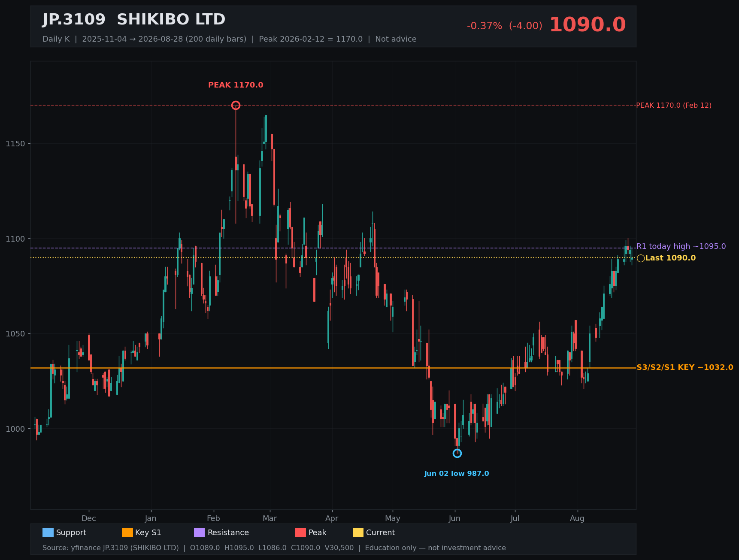This screenshot has width=739, height=560.
Task: Click the "Daily K" subtitle line
Action: click(230, 39)
